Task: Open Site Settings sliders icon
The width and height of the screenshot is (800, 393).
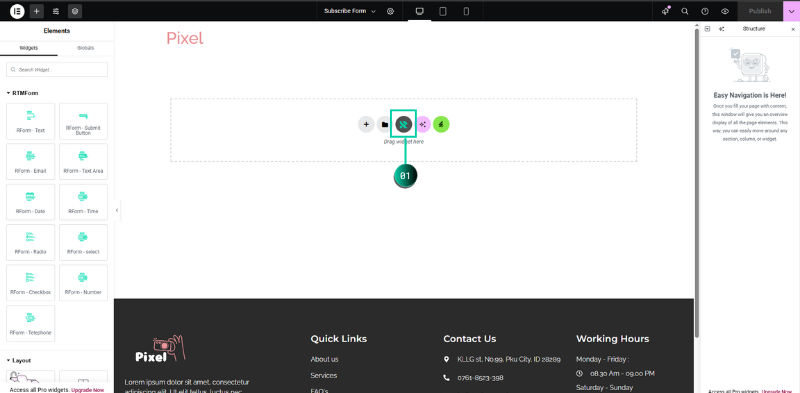Action: (x=56, y=11)
